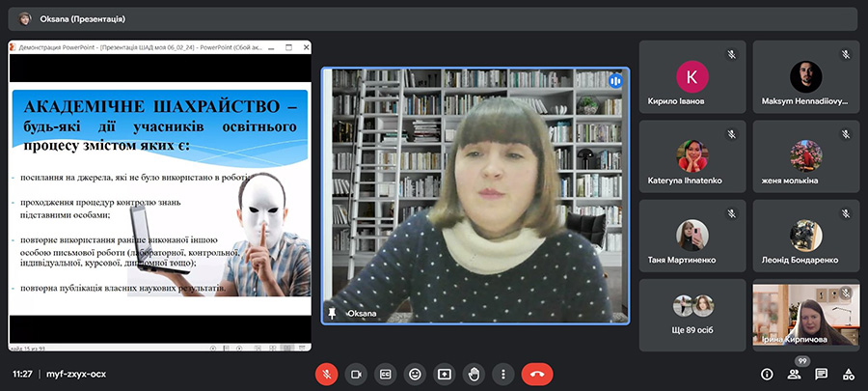868x391 pixels.
Task: Click the main Oksana video tile
Action: point(475,195)
